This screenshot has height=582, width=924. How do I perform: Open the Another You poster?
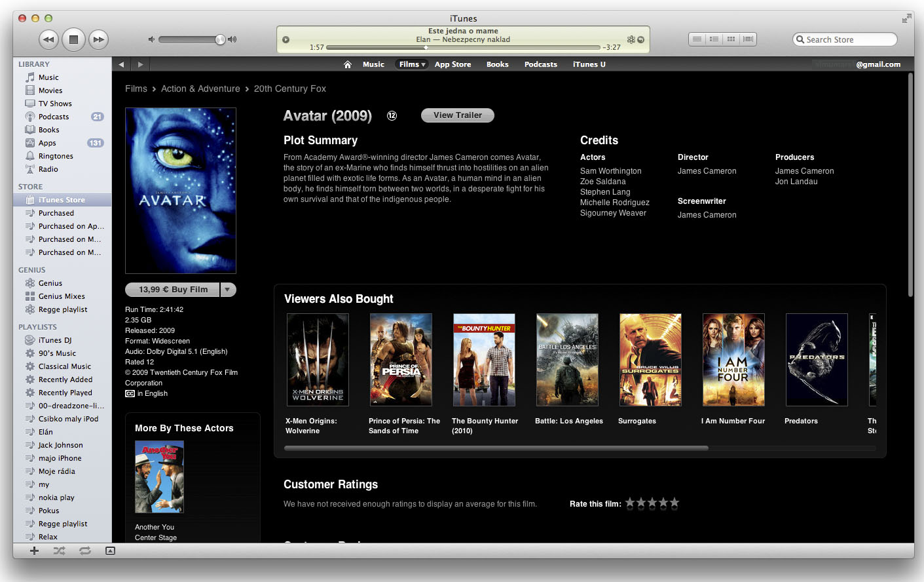point(159,476)
